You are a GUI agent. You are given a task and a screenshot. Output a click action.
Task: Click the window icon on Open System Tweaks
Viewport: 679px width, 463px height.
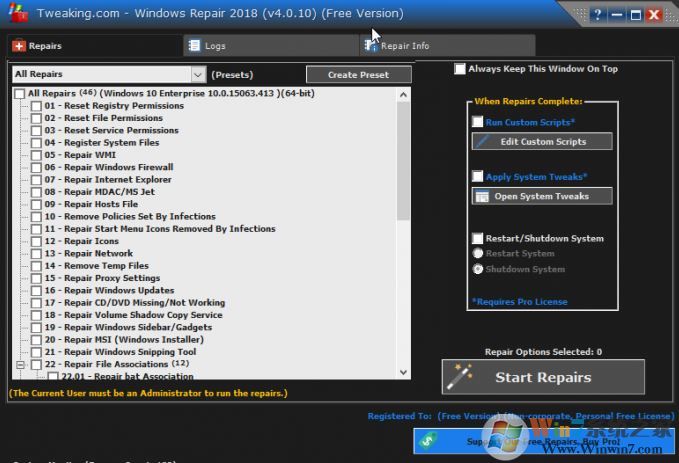[x=483, y=197]
